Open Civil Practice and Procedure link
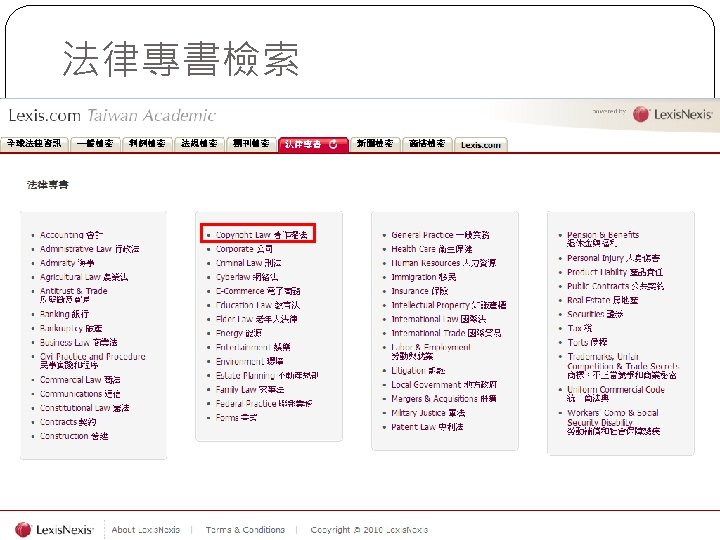This screenshot has width=720, height=540. (x=92, y=360)
